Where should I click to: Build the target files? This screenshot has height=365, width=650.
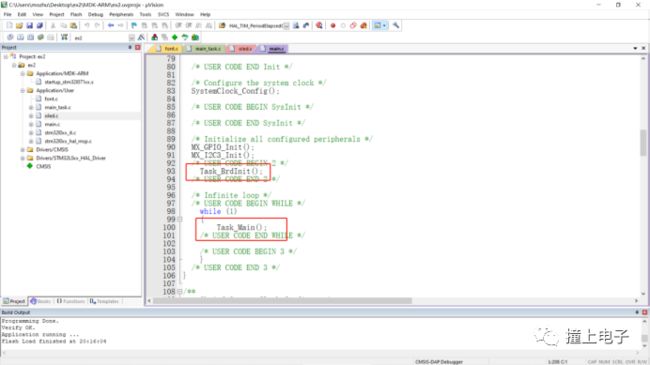[20, 37]
